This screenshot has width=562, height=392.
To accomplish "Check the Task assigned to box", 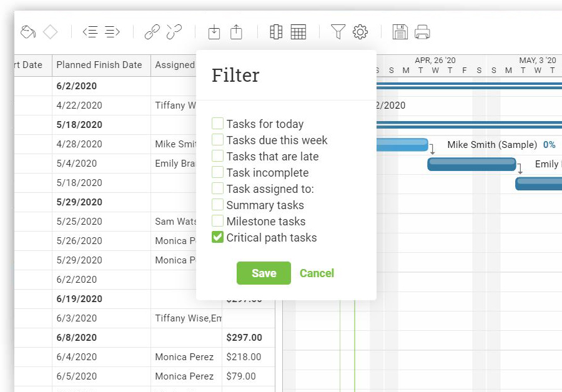I will [217, 188].
